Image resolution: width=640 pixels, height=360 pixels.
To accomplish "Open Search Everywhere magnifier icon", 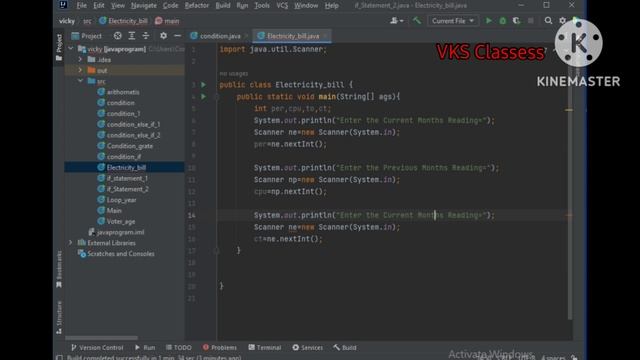I will coord(548,20).
